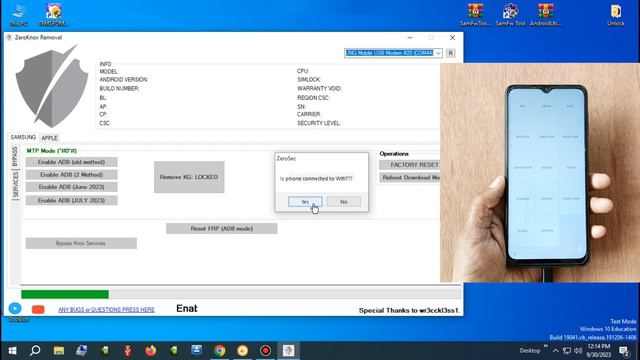640x360 pixels.
Task: Open the Unlock desktop file icon
Action: pos(616,15)
